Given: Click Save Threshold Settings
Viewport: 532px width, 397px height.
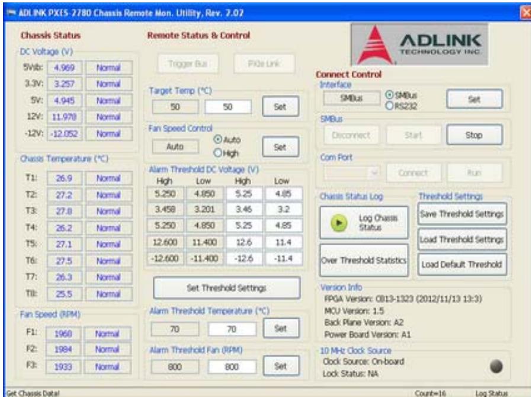Looking at the screenshot, I should coord(462,214).
